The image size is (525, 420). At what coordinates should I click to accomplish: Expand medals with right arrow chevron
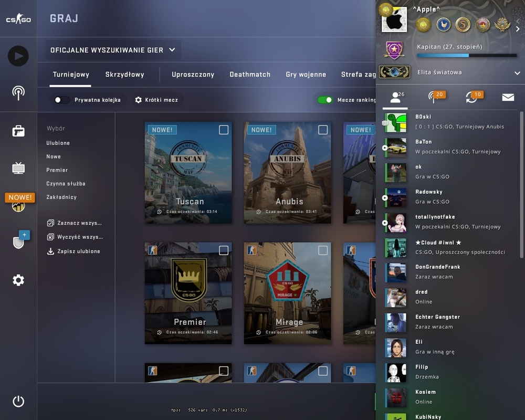(518, 29)
